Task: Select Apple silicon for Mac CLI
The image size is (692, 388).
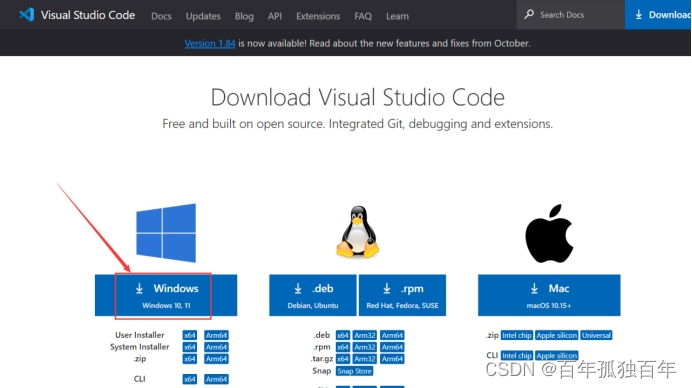Action: (557, 355)
